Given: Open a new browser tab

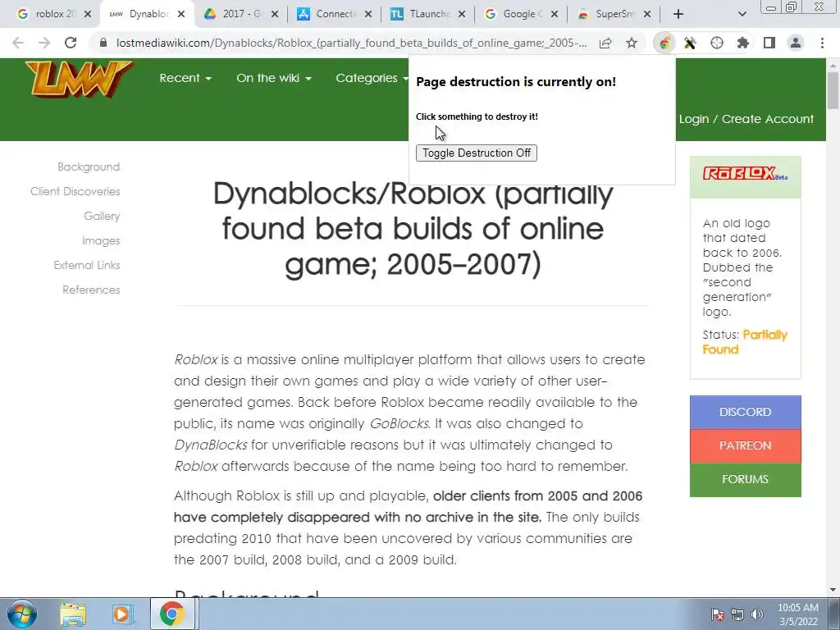Looking at the screenshot, I should click(x=678, y=15).
